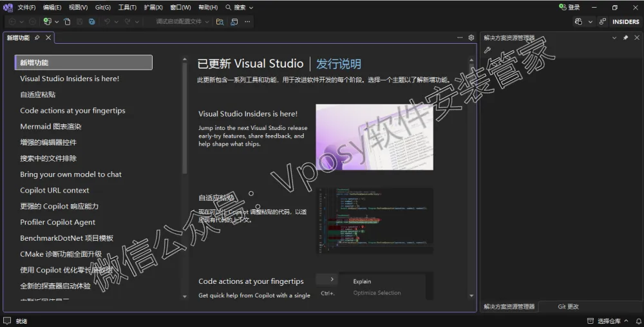The height and width of the screenshot is (327, 644).
Task: Select Mermaid 图表渲染 in the topic list
Action: (51, 126)
